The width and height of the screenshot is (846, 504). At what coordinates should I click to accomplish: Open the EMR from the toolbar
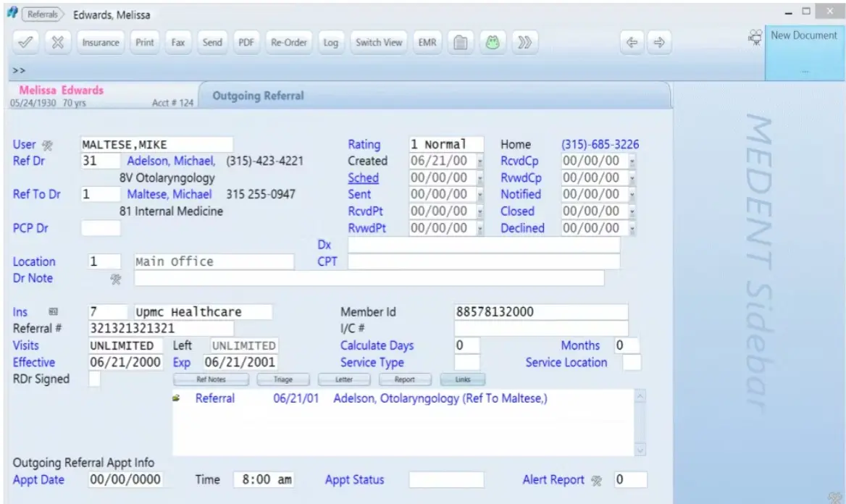click(427, 42)
